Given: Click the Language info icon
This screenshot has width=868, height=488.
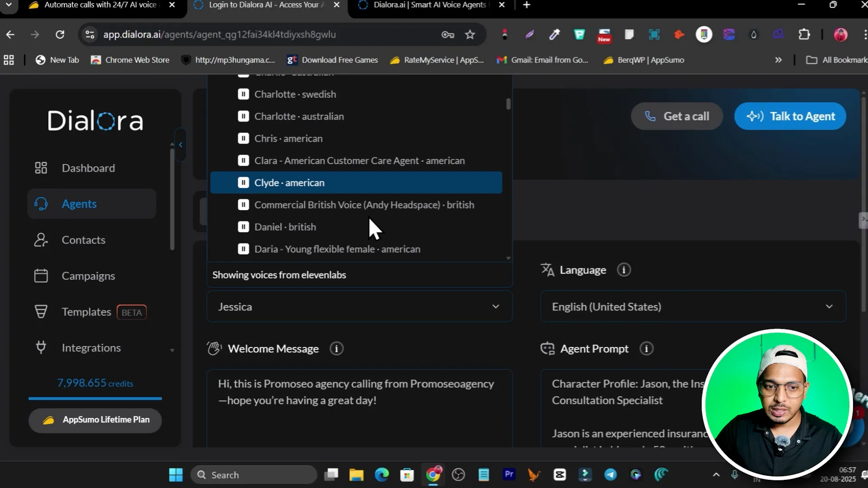Looking at the screenshot, I should pyautogui.click(x=624, y=270).
